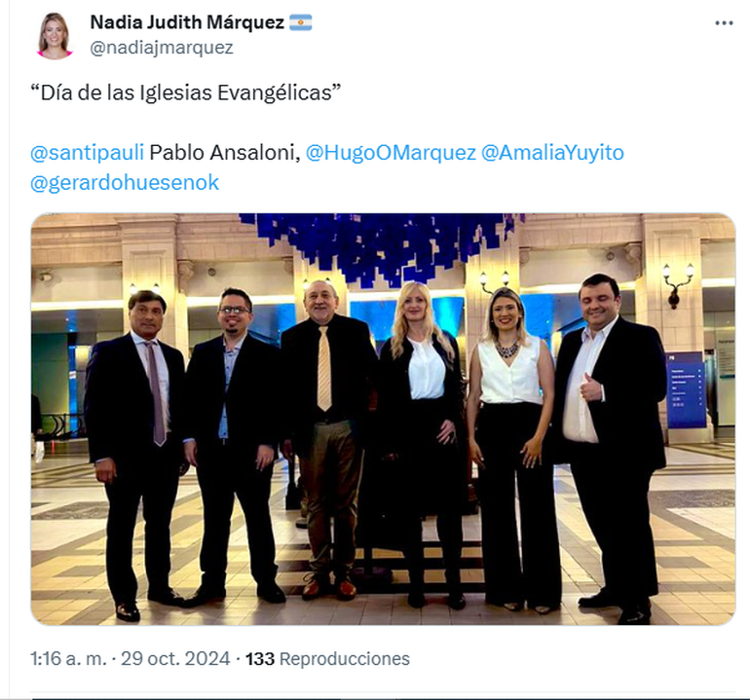
Task: Click the blue directory sign in photo
Action: [686, 390]
